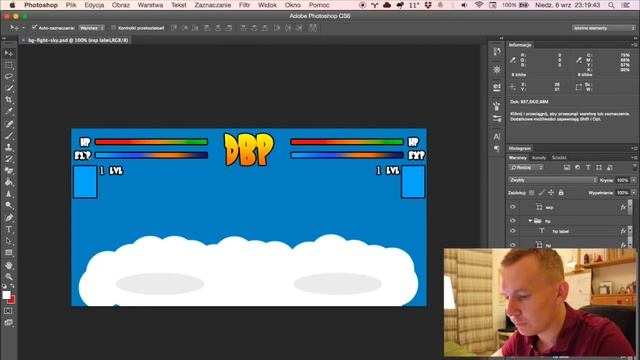Select the Sharpen tool
The height and width of the screenshot is (360, 640).
tap(9, 194)
